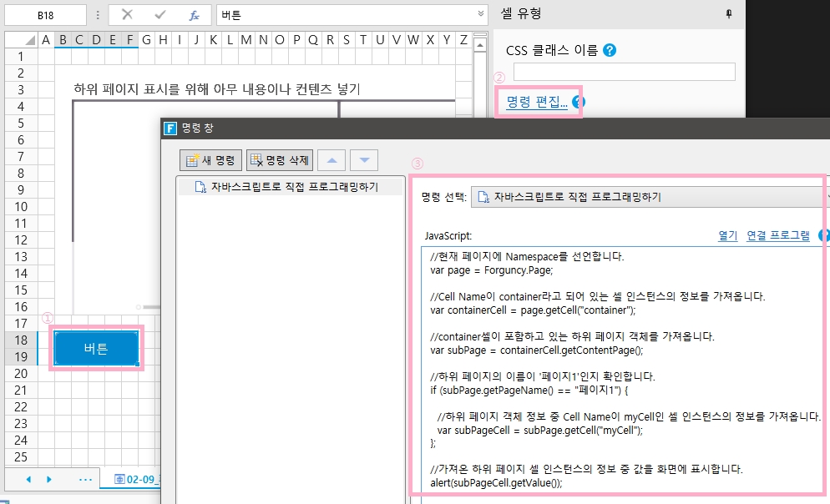
Task: Move command down with the down arrow
Action: click(x=364, y=160)
